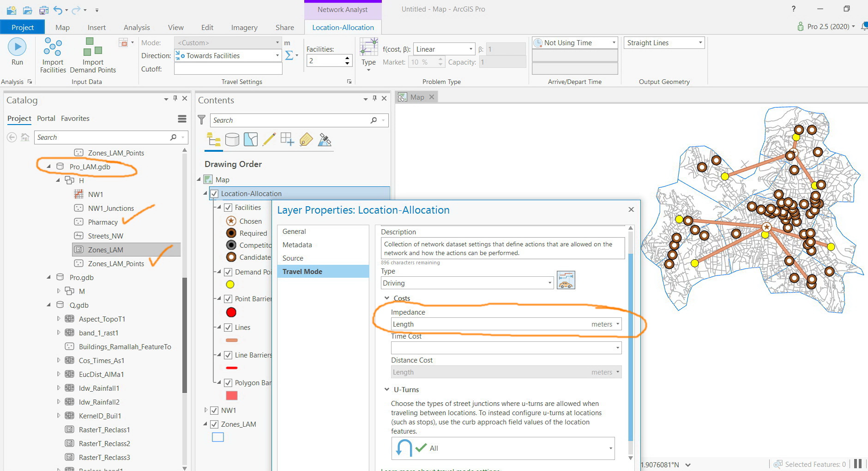
Task: Open an existing project via the folder icon
Action: (x=27, y=10)
